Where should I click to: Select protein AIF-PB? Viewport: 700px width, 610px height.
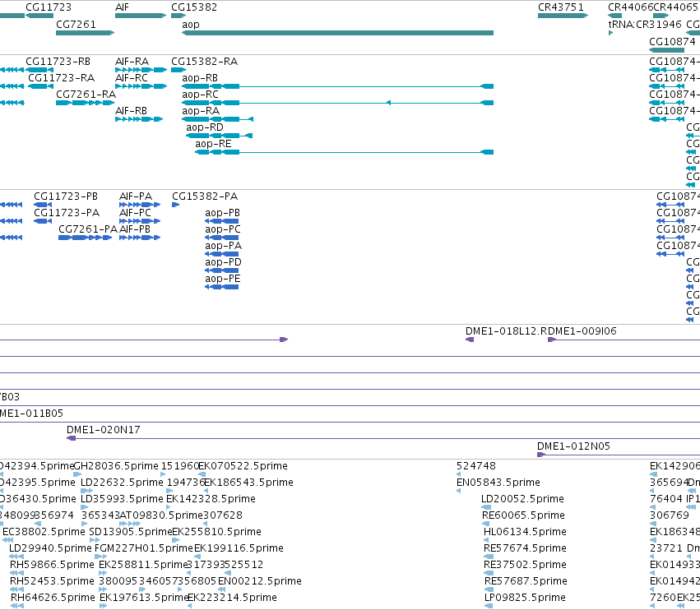pos(140,238)
